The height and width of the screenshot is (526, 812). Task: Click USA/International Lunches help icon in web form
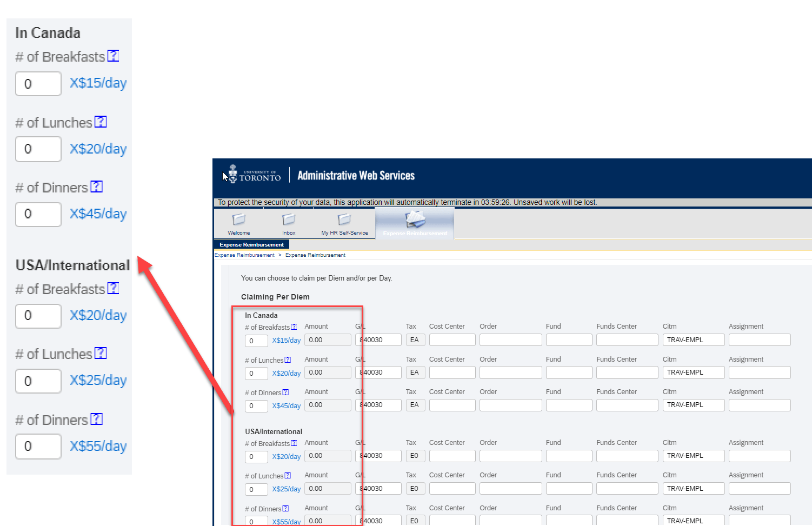(288, 476)
